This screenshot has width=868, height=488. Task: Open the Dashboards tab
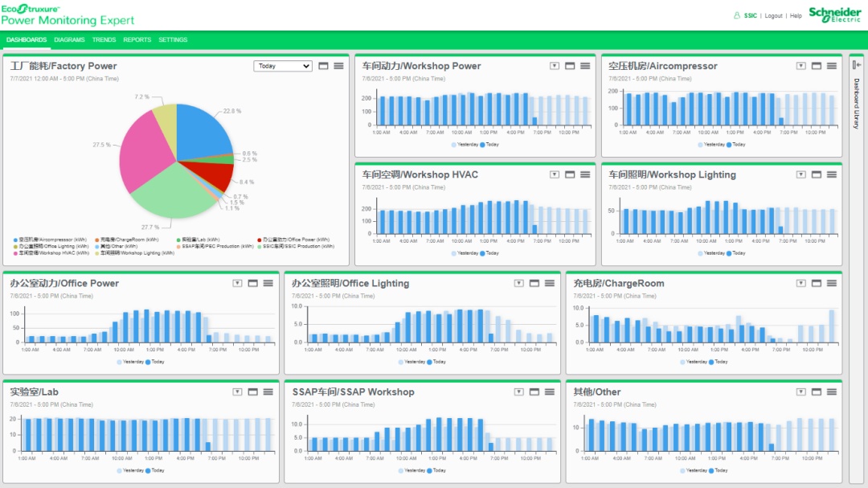click(x=27, y=40)
